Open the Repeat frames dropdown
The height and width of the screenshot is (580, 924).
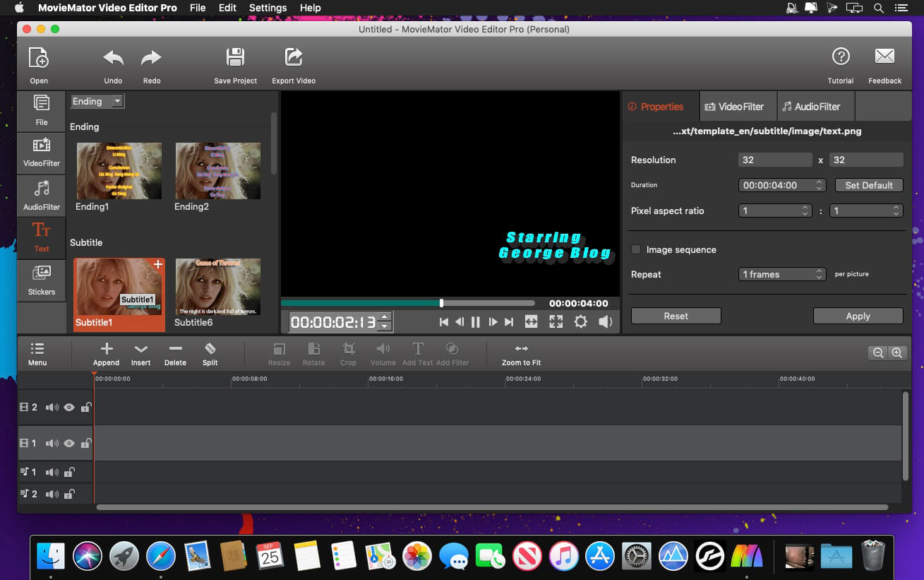(782, 274)
